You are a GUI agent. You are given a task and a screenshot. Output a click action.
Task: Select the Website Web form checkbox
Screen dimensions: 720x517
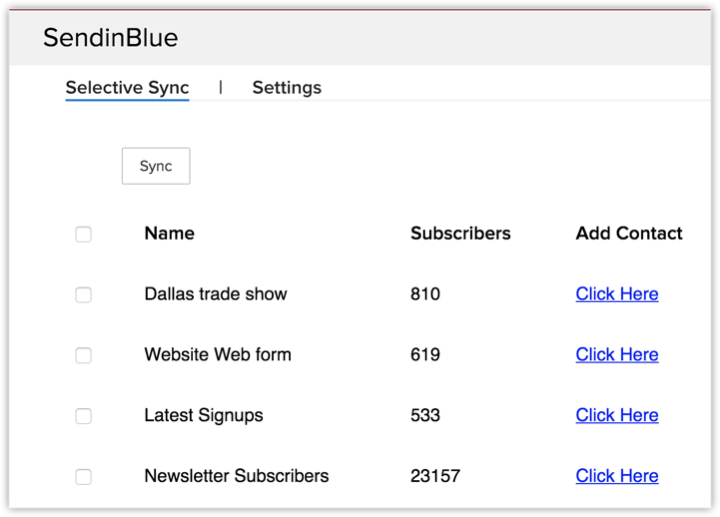coord(84,355)
